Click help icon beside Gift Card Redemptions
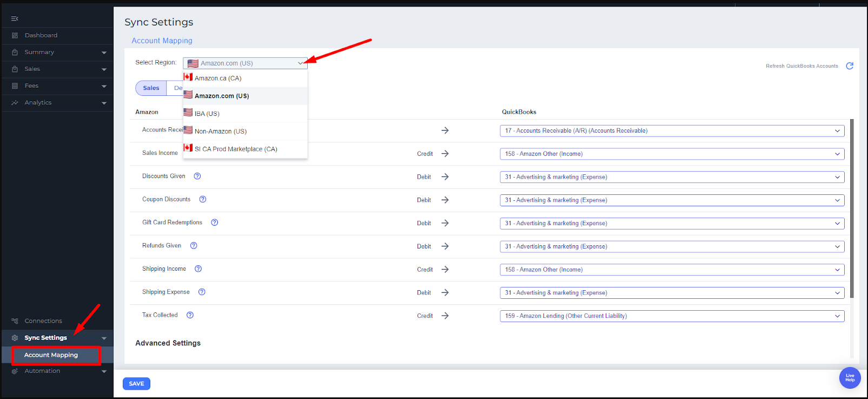Viewport: 868px width, 399px height. point(215,223)
